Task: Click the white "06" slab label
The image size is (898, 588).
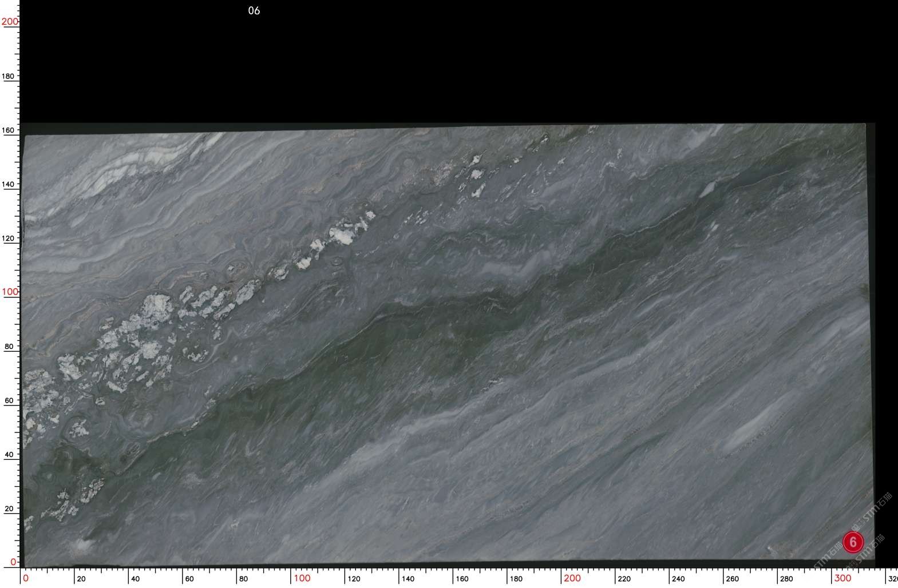Action: click(254, 11)
